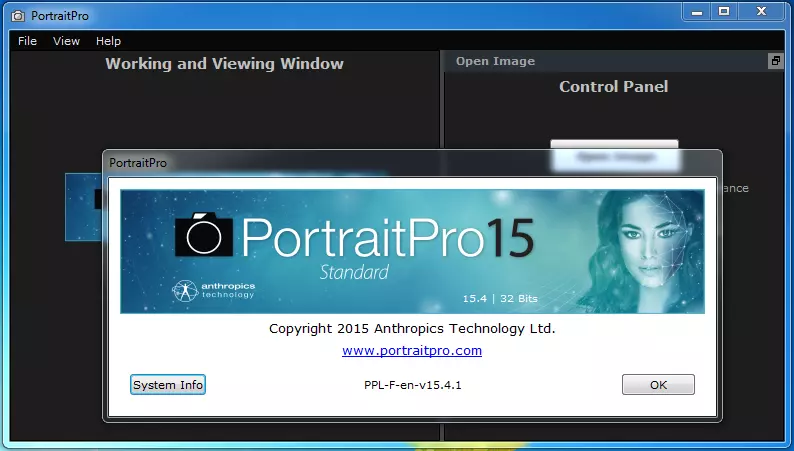Maximize the PortraitPro window
The height and width of the screenshot is (451, 794).
point(724,12)
